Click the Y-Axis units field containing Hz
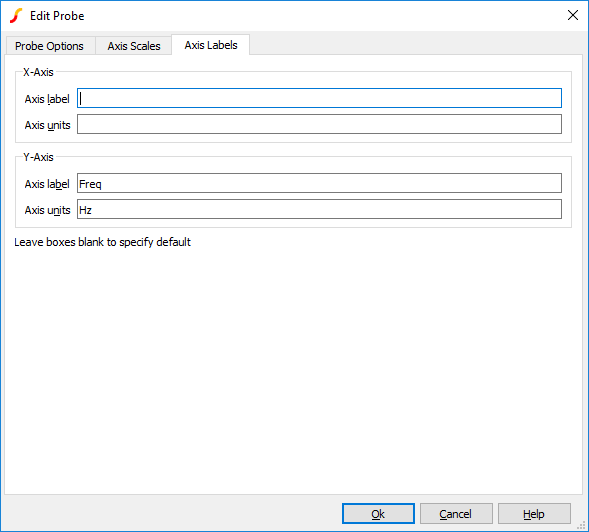This screenshot has width=589, height=532. (x=319, y=209)
